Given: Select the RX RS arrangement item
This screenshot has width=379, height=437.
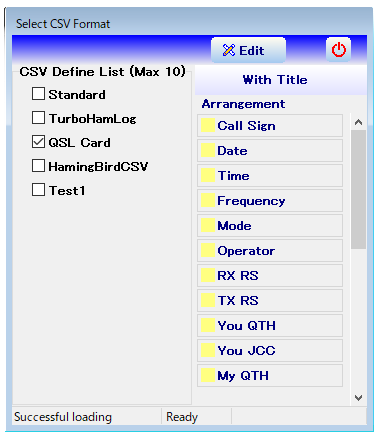Looking at the screenshot, I should pyautogui.click(x=270, y=276).
